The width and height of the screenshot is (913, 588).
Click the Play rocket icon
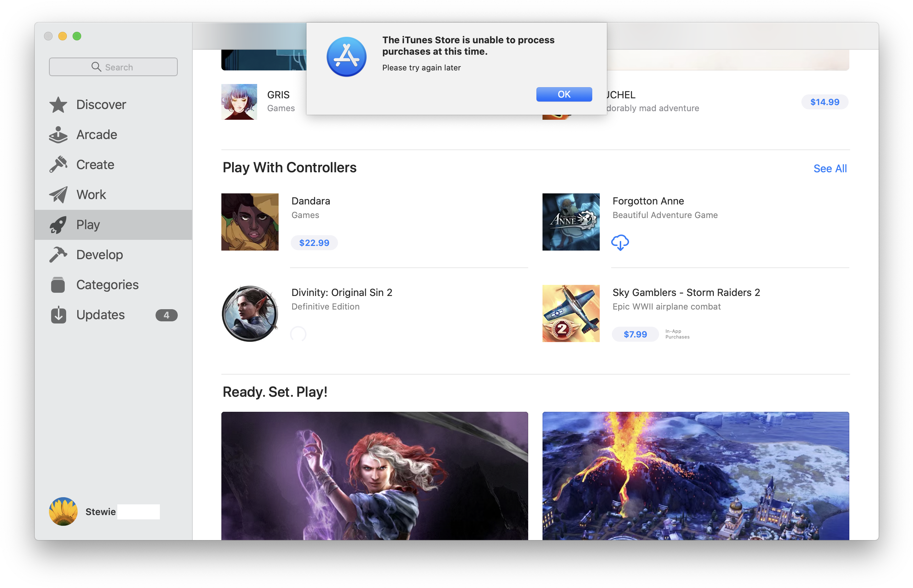[x=58, y=224]
